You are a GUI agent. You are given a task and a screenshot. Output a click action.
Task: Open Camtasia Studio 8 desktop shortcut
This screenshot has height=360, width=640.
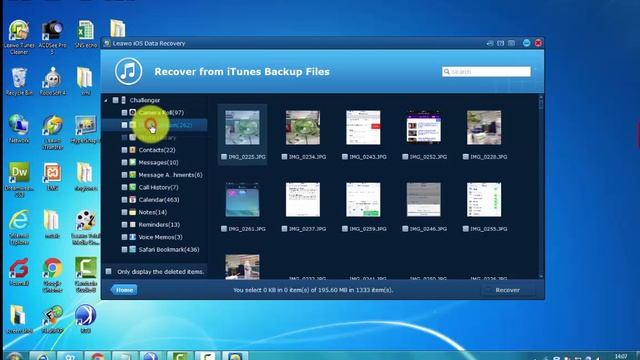click(x=85, y=275)
